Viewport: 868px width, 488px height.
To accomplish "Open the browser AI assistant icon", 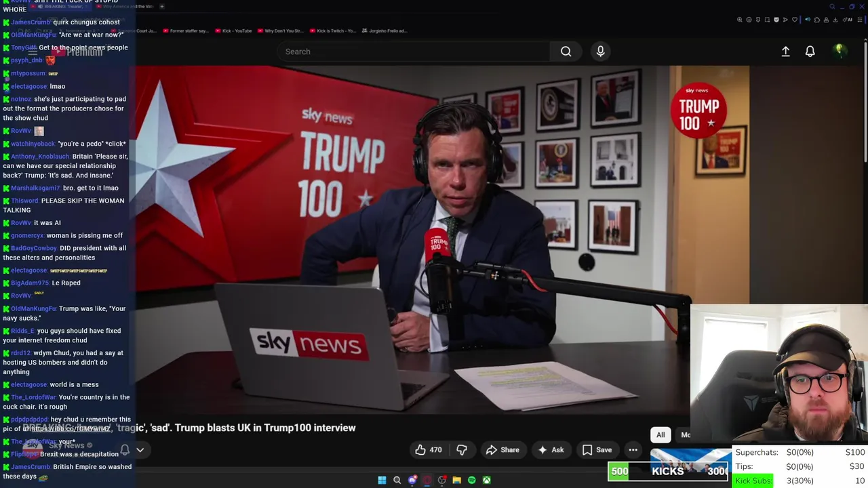I will pos(846,20).
